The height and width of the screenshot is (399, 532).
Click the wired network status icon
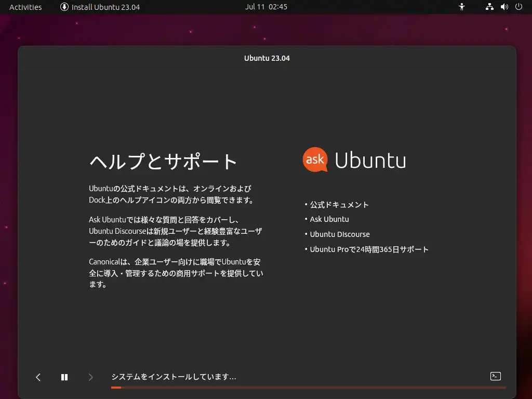click(489, 7)
